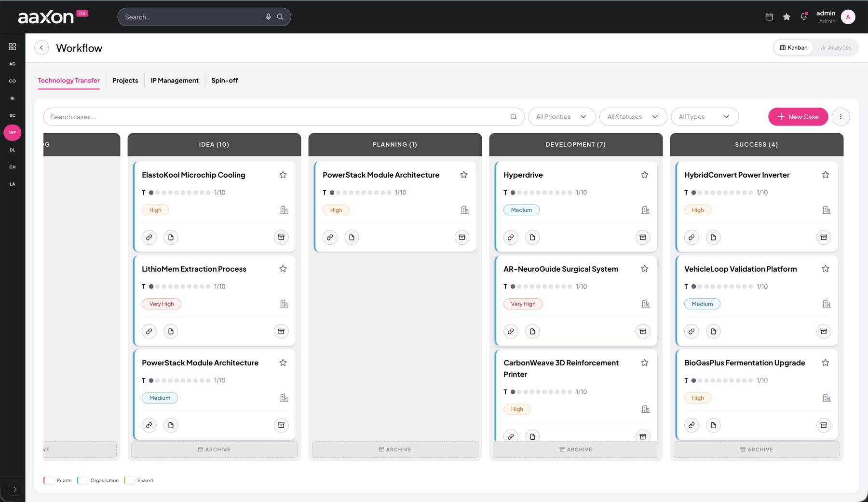Open the admin user account menu
This screenshot has height=502, width=868.
836,17
